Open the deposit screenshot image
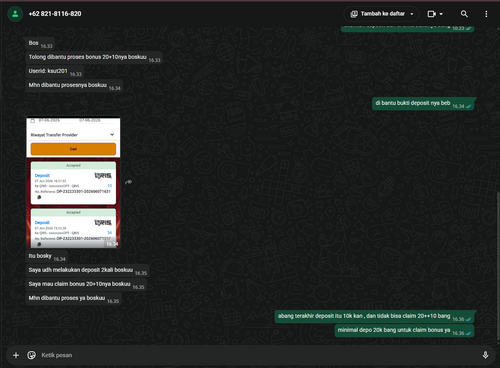Screen dimensions: 500x368 73,182
